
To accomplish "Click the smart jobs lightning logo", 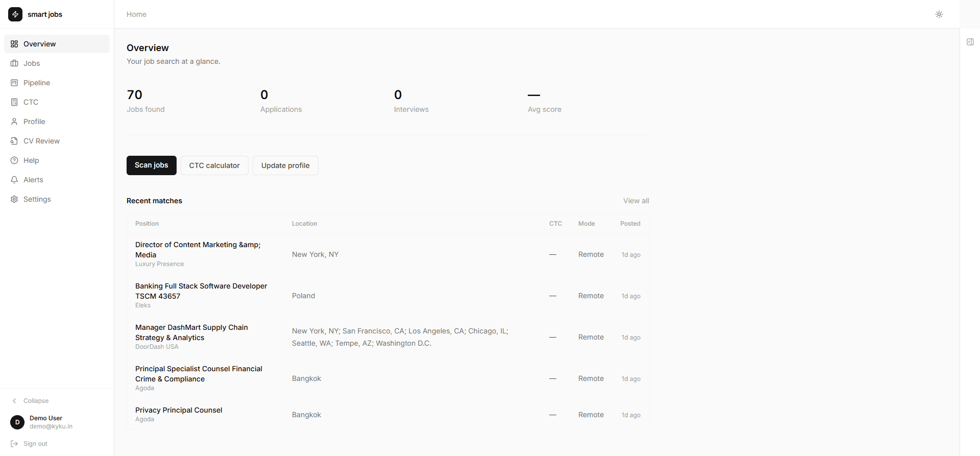I will 15,14.
